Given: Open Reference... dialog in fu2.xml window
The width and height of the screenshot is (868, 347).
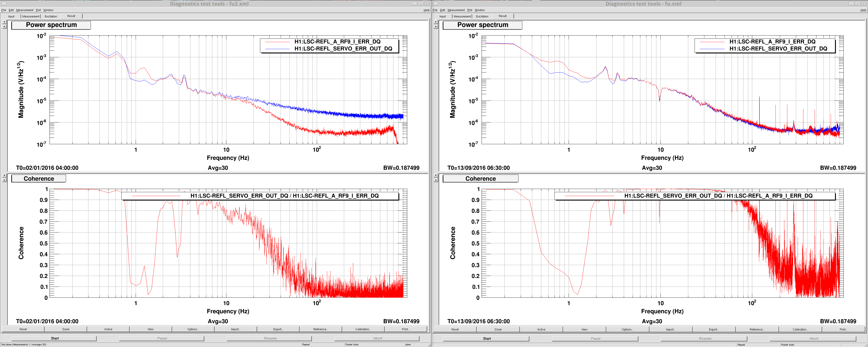Looking at the screenshot, I should click(x=320, y=329).
